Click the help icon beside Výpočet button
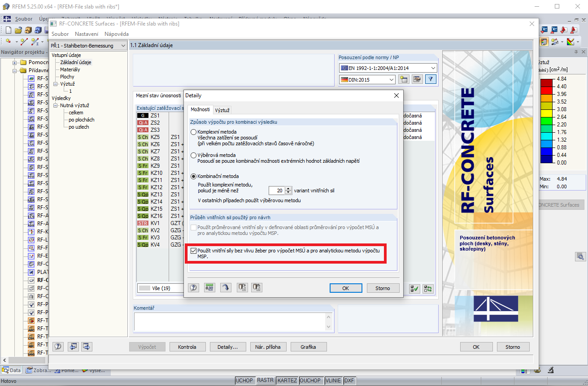This screenshot has width=588, height=386. coord(58,347)
